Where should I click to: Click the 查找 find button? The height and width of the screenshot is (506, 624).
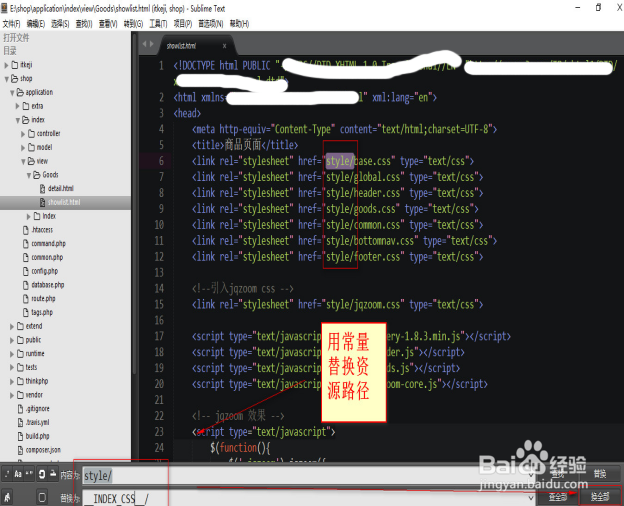point(558,474)
